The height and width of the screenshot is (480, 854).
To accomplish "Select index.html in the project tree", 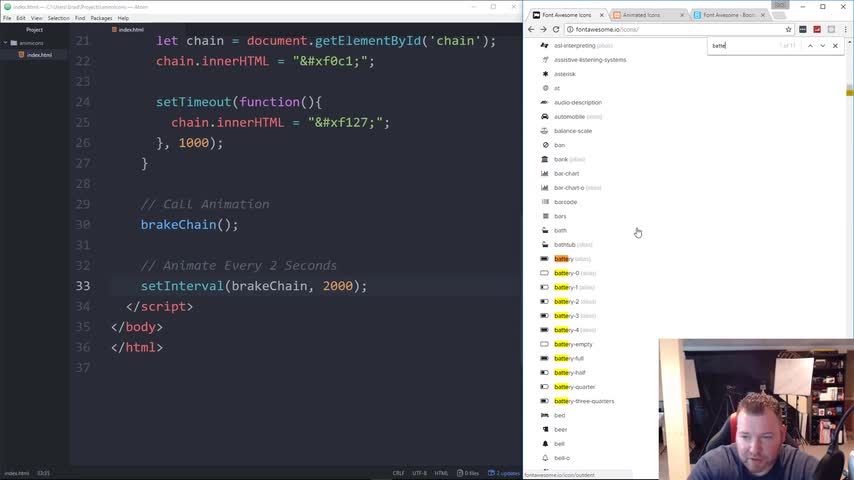I will (39, 54).
